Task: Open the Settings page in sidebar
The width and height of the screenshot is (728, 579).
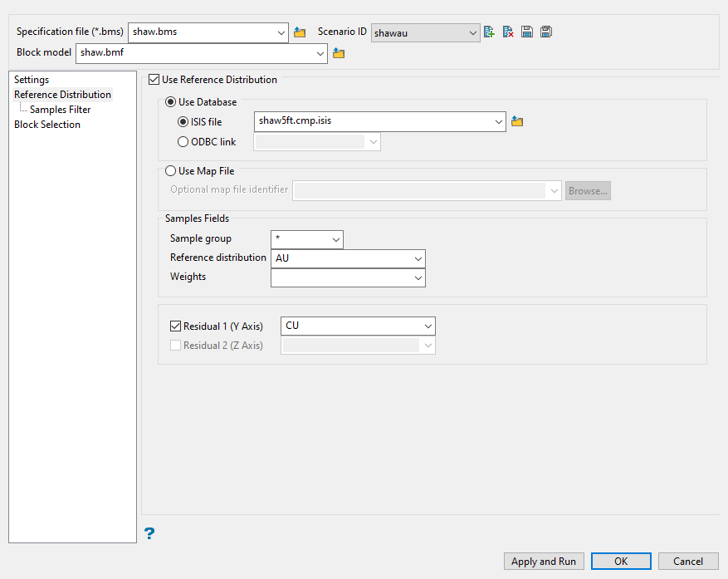Action: tap(32, 80)
